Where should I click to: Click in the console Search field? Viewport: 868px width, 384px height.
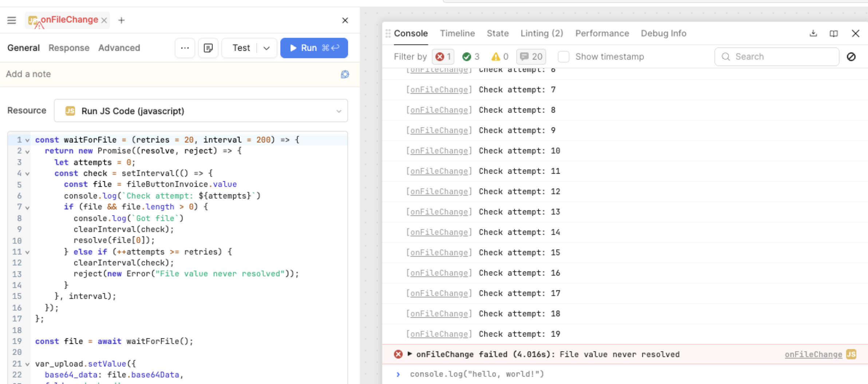click(x=783, y=57)
